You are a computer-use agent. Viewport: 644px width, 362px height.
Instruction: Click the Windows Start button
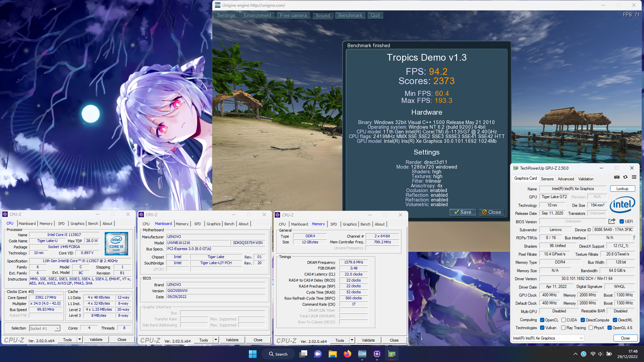(253, 354)
